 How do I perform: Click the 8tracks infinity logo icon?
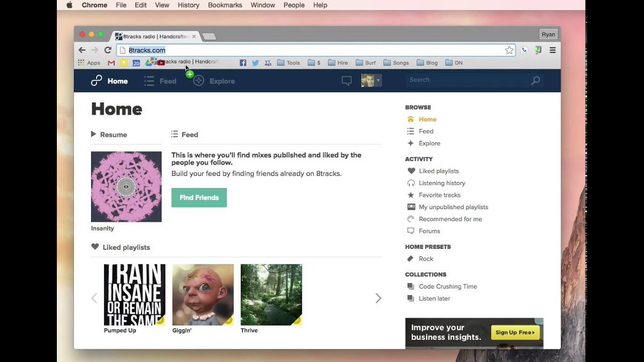[97, 81]
